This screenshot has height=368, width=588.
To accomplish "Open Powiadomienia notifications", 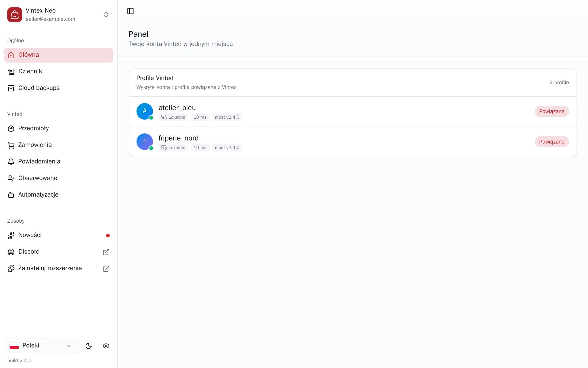I will (58, 162).
